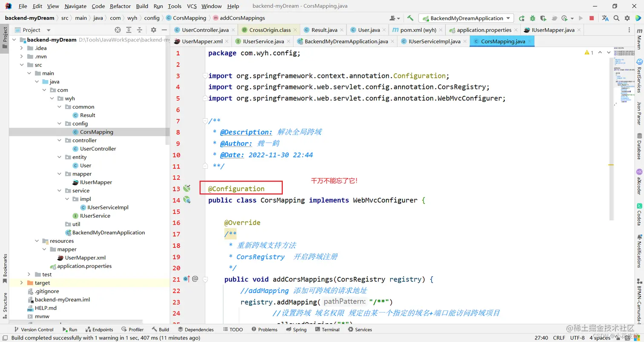Open the RestServices side panel
This screenshot has height=342, width=644.
pos(639,76)
